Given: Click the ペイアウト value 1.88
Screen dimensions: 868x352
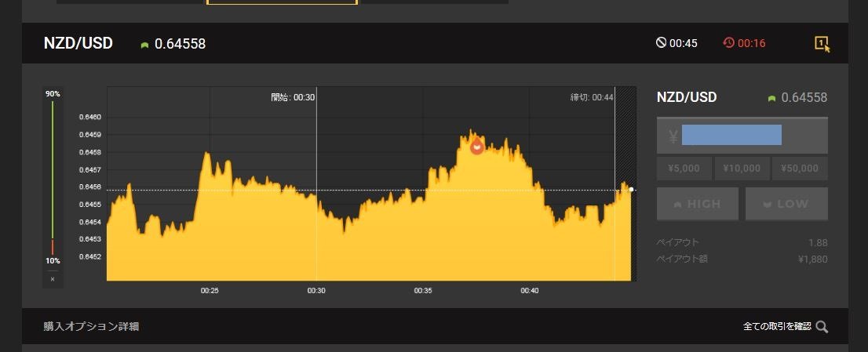Looking at the screenshot, I should 818,242.
